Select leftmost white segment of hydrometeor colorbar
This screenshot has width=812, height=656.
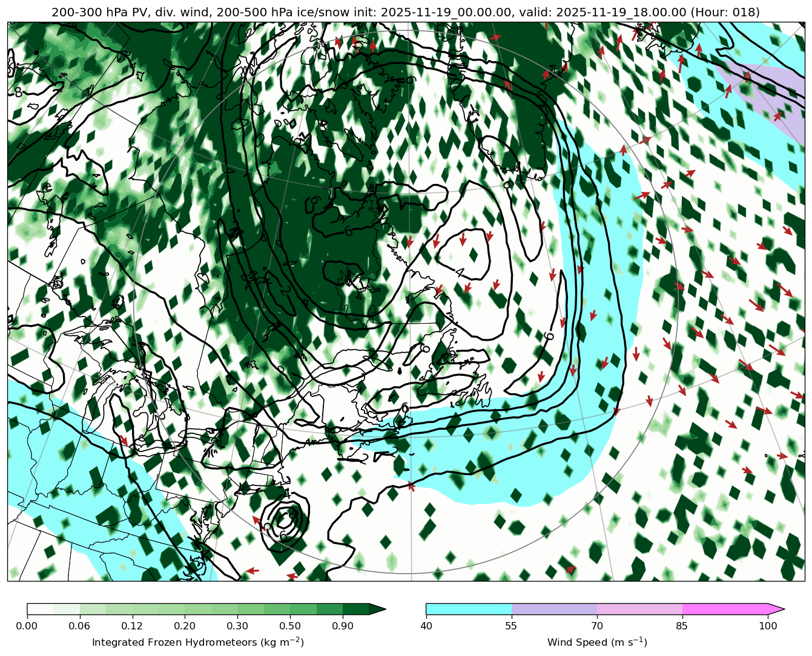tap(40, 609)
